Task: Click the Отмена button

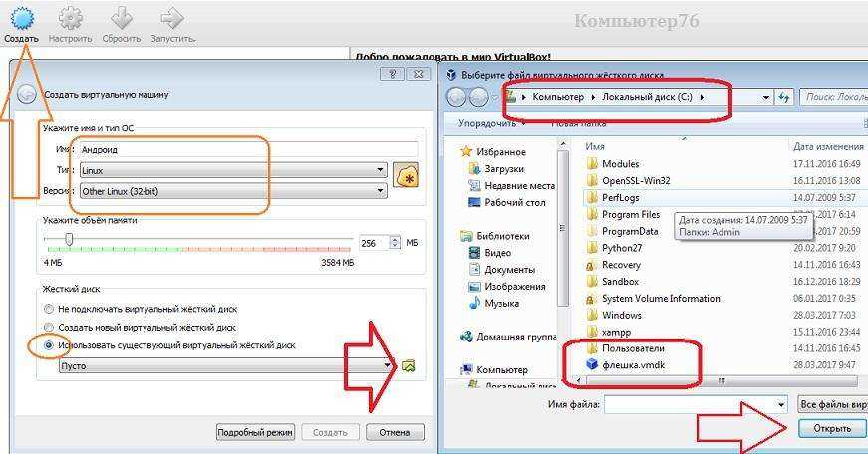Action: (x=395, y=432)
